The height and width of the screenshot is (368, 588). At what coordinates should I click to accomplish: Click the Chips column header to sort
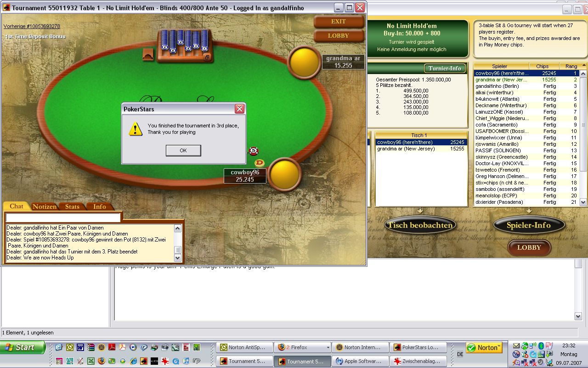[542, 66]
